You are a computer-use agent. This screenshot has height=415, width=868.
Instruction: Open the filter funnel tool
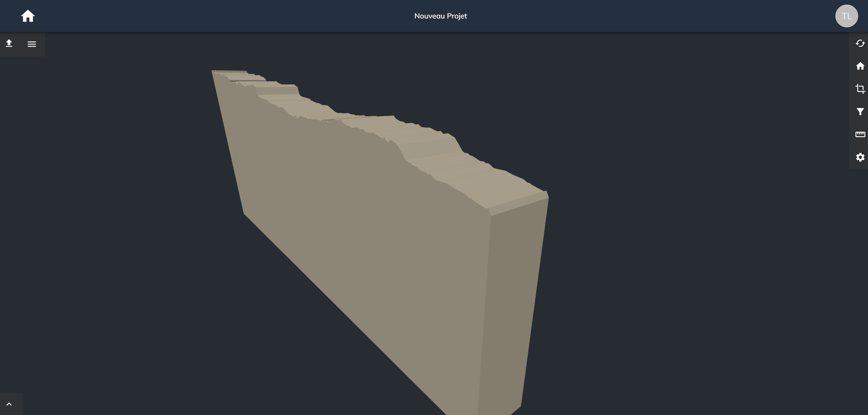pos(860,112)
